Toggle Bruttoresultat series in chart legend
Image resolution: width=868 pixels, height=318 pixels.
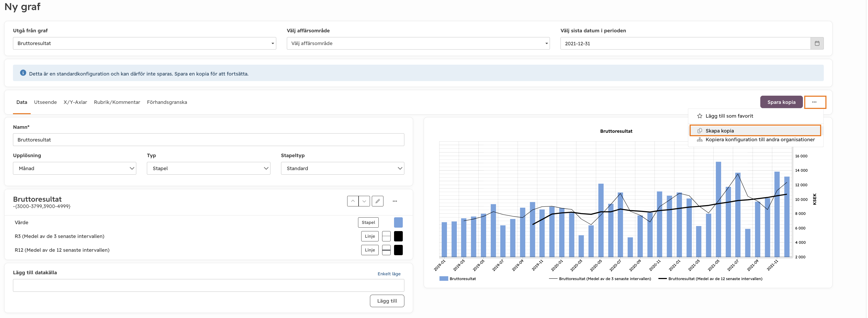click(x=458, y=279)
